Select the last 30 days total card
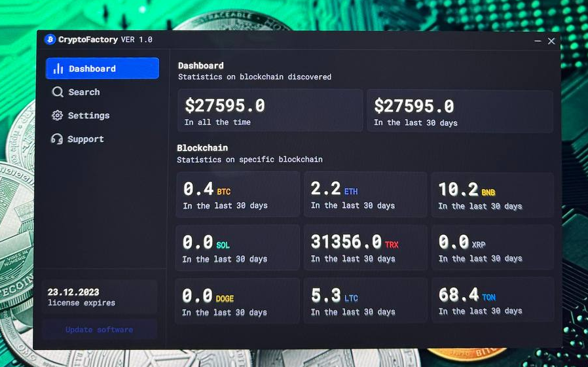 pos(460,111)
